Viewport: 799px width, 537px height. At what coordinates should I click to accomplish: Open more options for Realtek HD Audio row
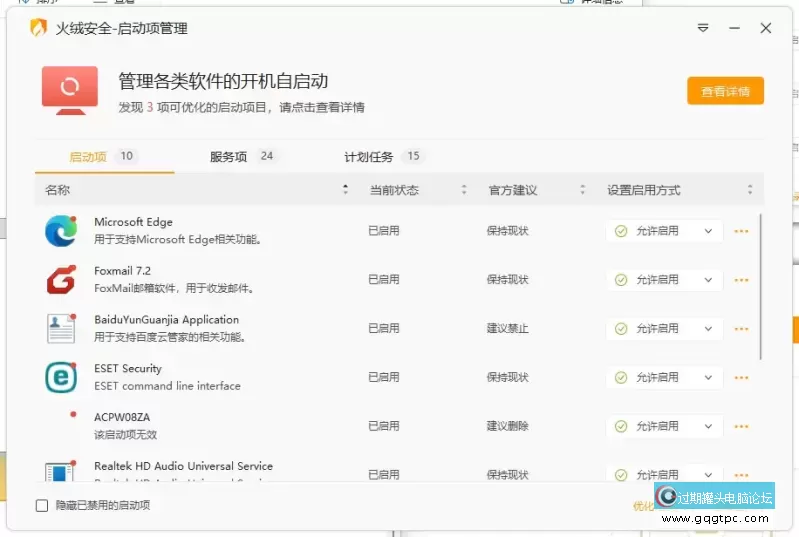pos(741,475)
